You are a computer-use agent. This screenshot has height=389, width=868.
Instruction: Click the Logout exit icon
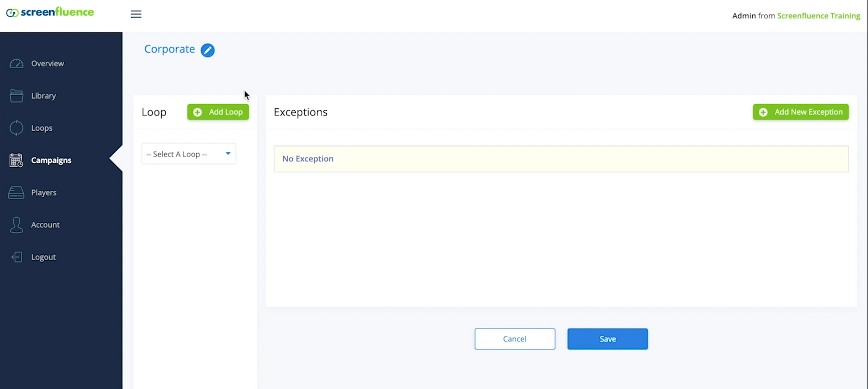[x=16, y=257]
